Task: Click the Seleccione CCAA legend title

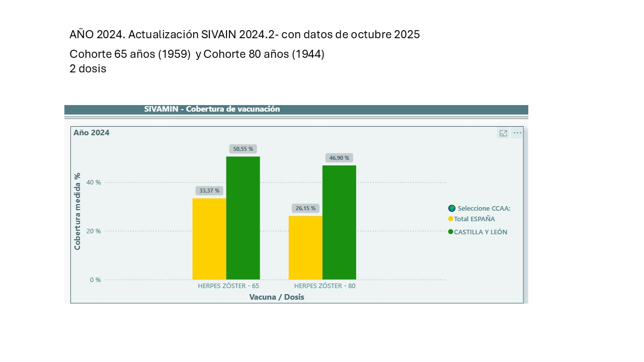Action: pyautogui.click(x=484, y=208)
